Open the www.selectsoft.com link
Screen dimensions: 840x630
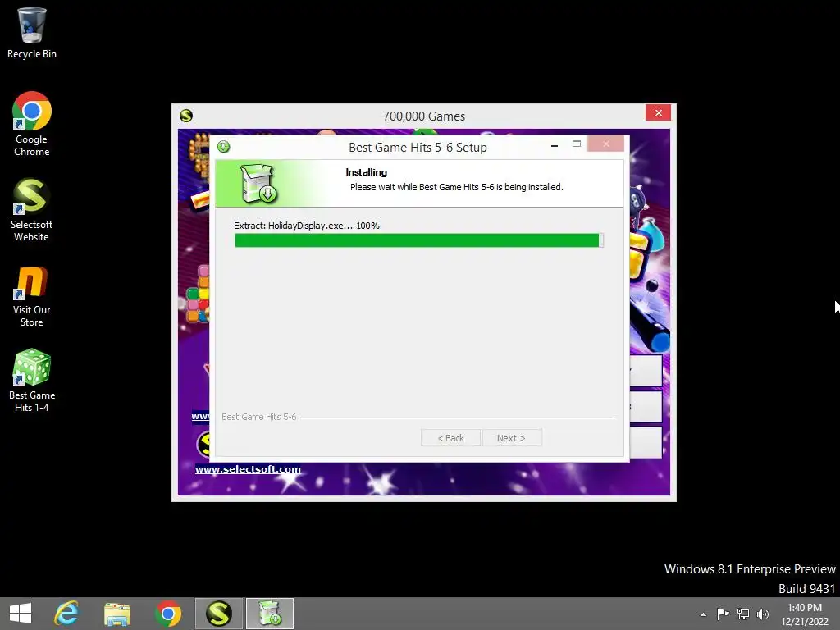(x=248, y=469)
